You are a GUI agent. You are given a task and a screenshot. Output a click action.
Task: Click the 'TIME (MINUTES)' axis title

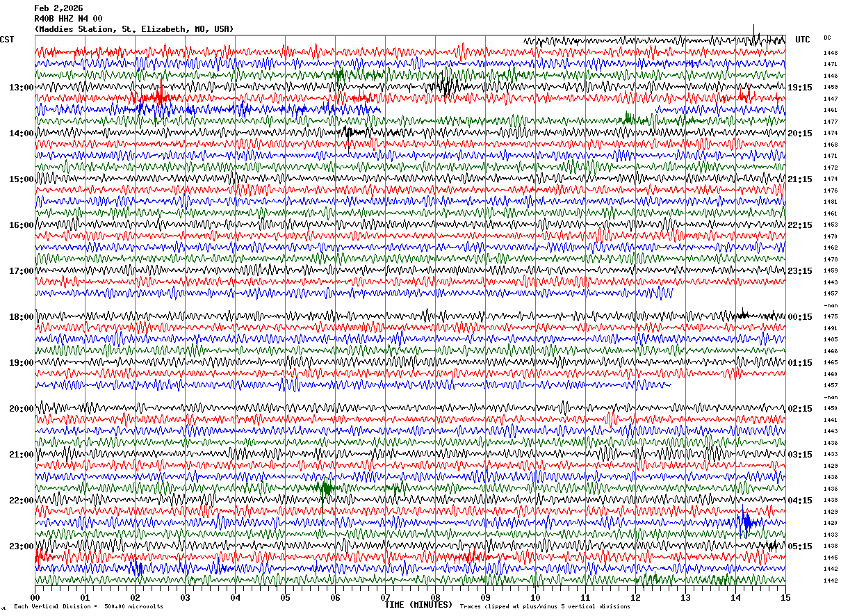coord(418,605)
